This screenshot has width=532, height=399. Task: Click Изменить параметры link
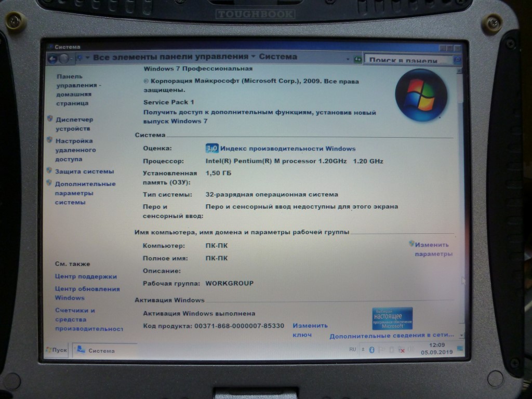tap(434, 249)
